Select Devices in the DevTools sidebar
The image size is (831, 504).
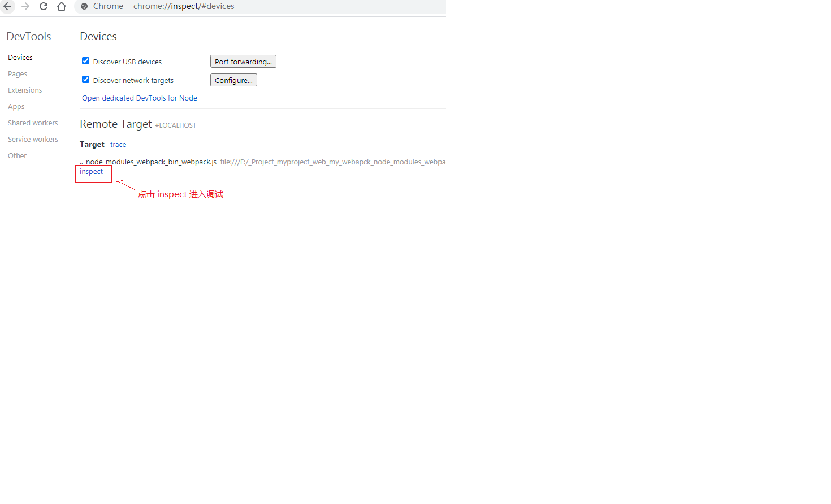20,58
